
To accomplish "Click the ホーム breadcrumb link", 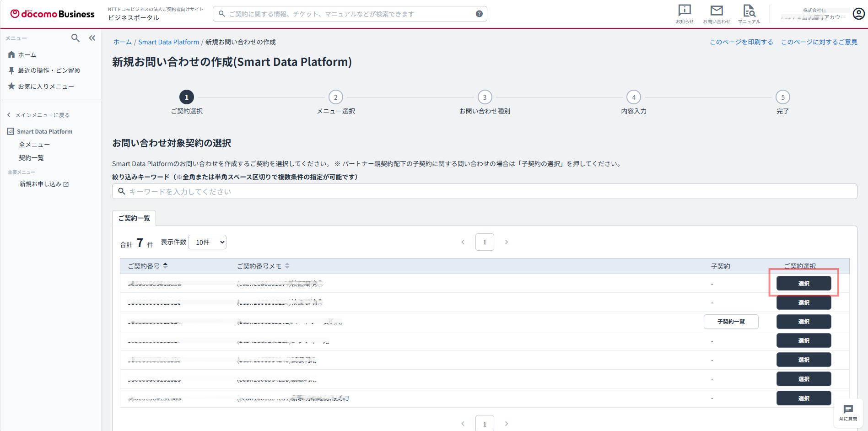I will [123, 42].
